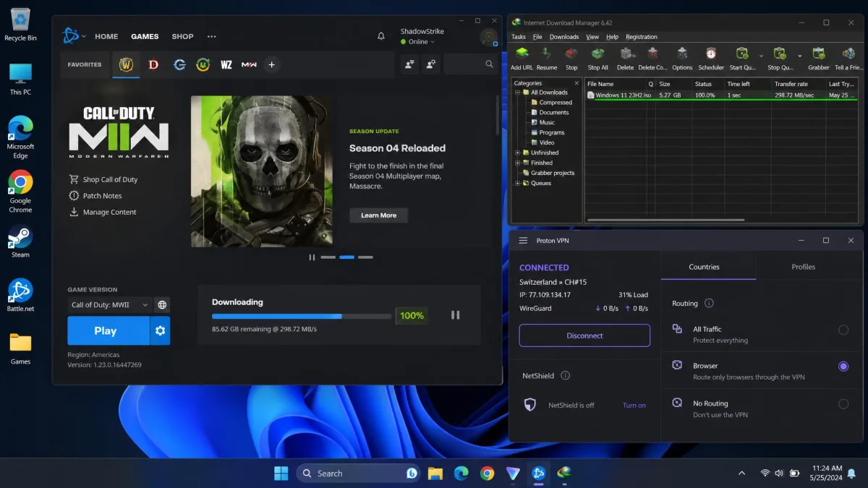Select the MW favorite game icon
Screen dimensions: 868x488
click(249, 64)
